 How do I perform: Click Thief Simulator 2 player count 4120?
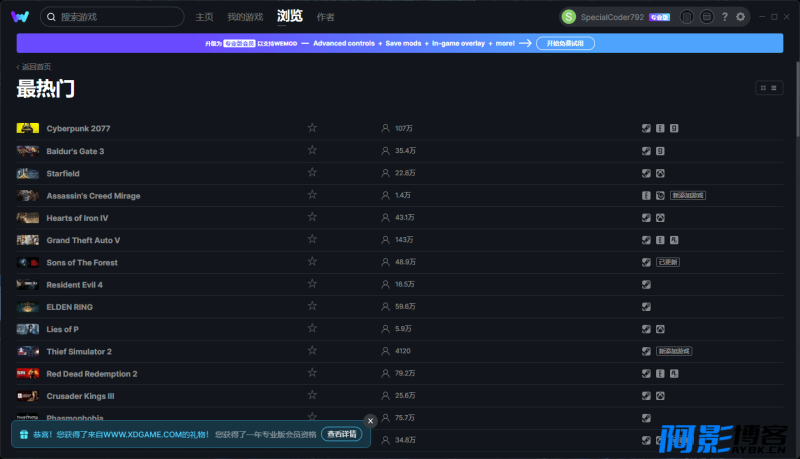click(x=403, y=351)
